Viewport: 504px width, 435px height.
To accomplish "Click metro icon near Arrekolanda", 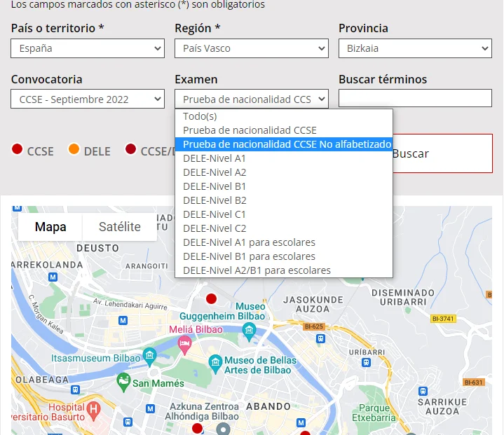I will pyautogui.click(x=53, y=277).
